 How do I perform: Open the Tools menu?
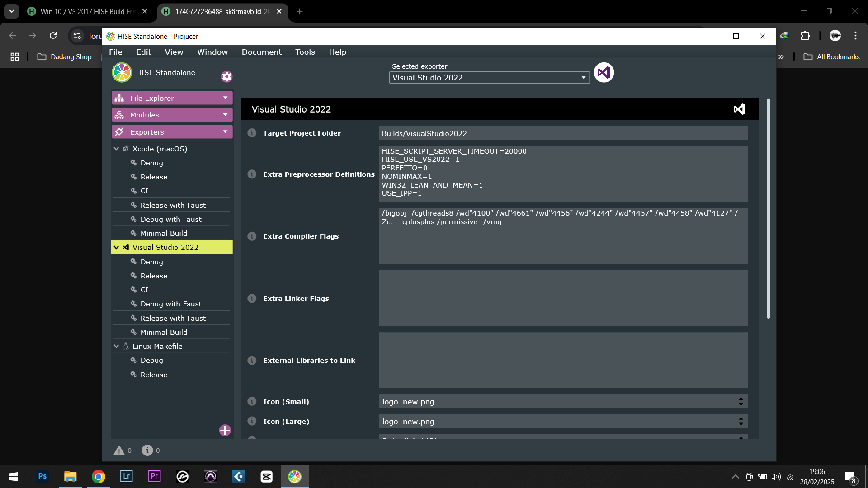305,52
